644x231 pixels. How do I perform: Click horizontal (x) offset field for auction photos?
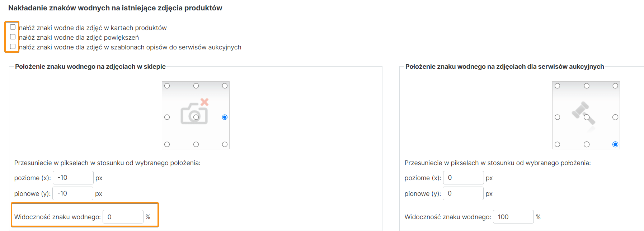464,178
